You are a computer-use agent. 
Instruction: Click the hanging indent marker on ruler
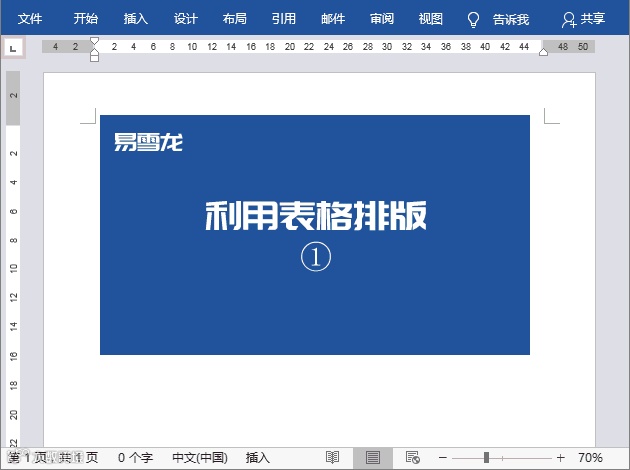94,51
